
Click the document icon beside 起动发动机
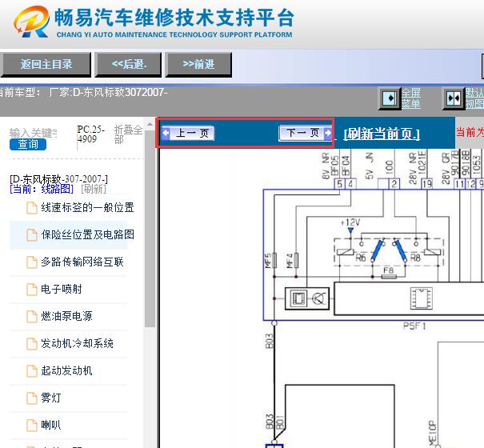(x=32, y=371)
